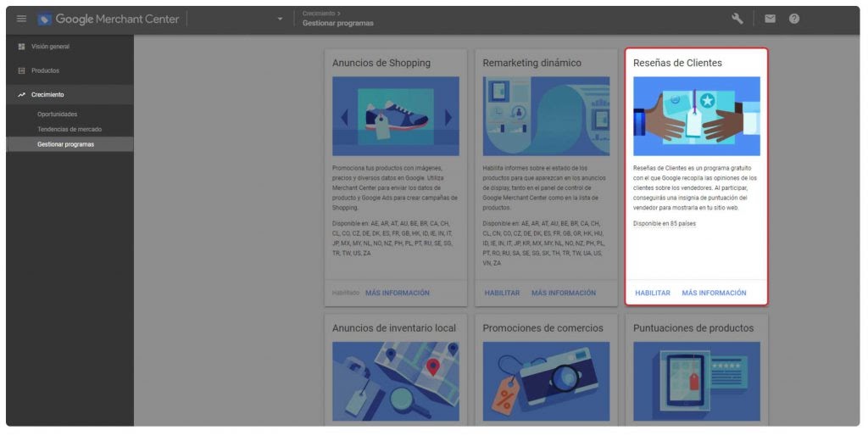Click Disponible en 85 países link
This screenshot has width=868, height=436.
(665, 224)
